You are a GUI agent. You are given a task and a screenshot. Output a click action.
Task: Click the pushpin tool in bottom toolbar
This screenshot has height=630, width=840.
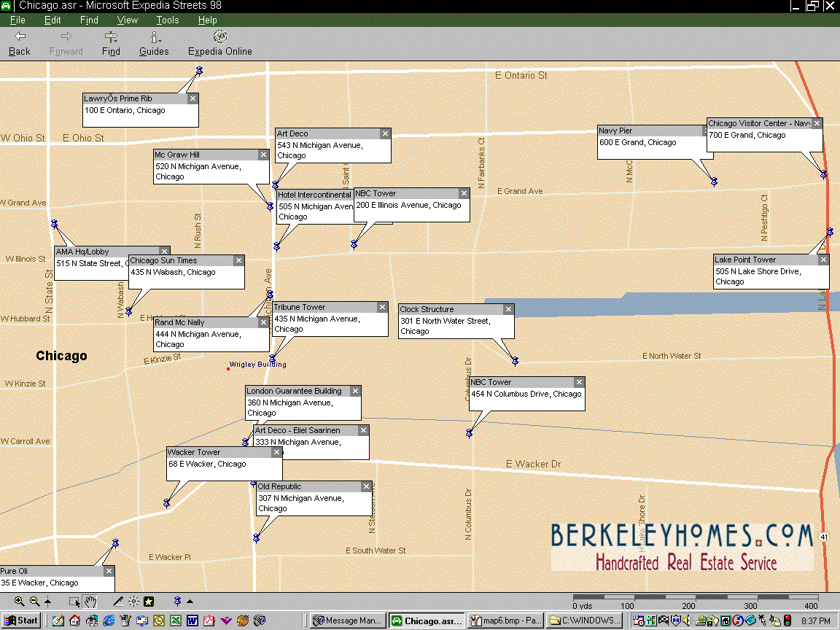coord(176,602)
